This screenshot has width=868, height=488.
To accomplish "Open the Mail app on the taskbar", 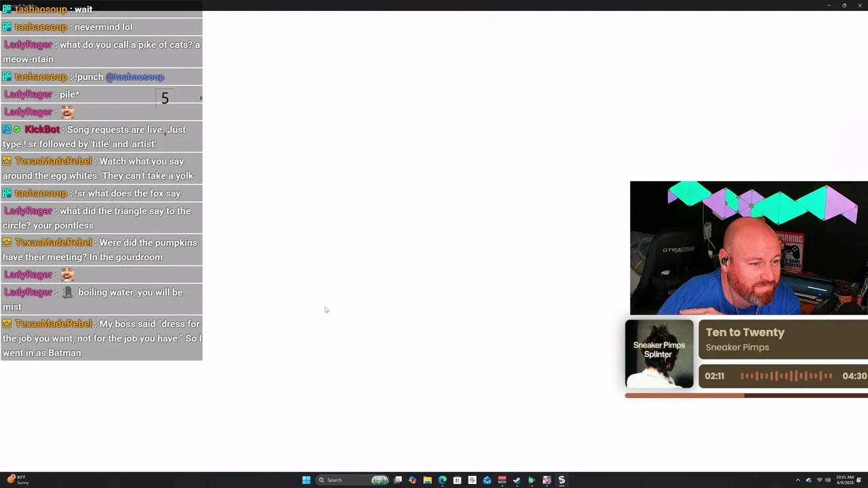I will pos(487,480).
